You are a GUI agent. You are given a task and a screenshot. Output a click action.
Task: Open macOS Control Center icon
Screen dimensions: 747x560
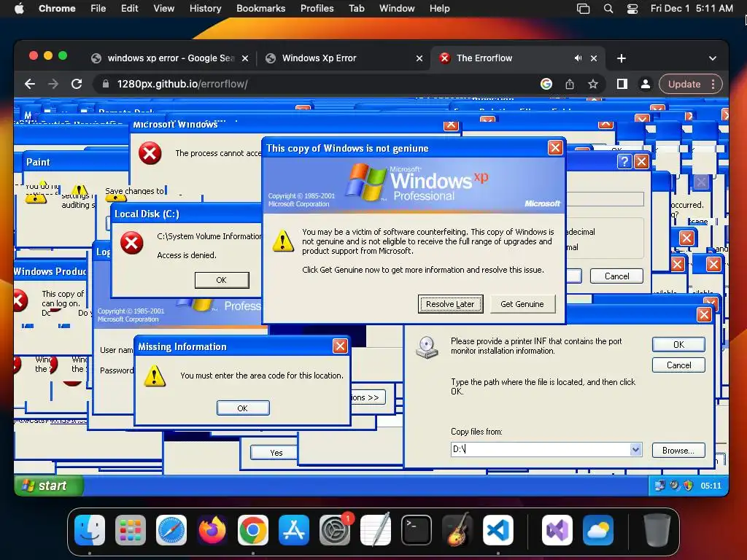(632, 9)
